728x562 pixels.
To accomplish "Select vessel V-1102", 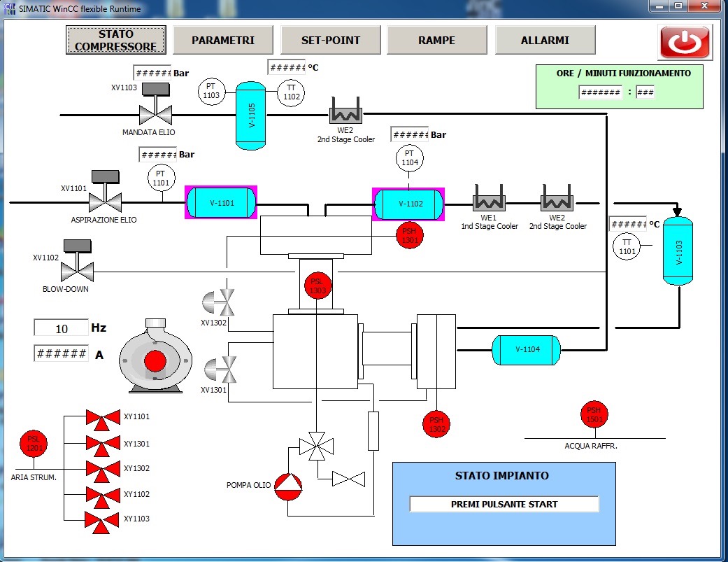I will click(408, 204).
